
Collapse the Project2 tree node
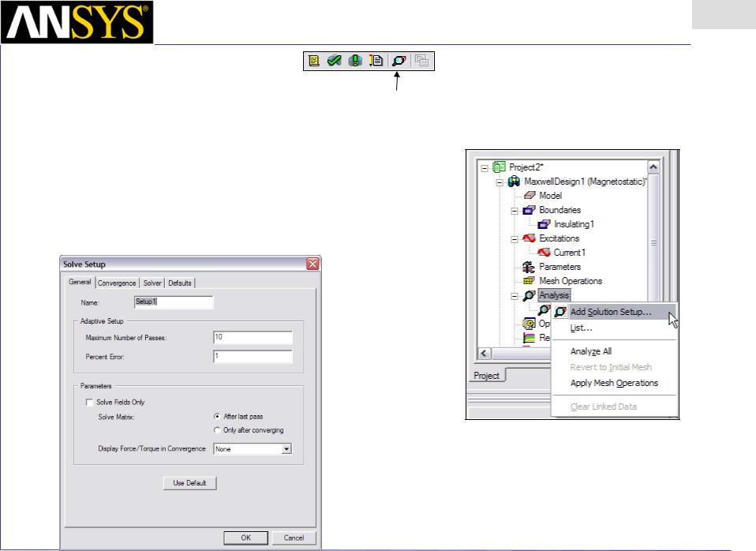pos(485,168)
